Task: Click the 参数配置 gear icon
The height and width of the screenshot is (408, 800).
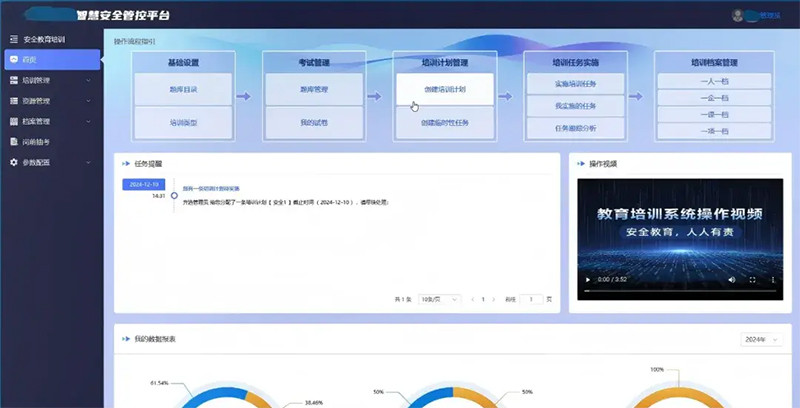Action: [14, 162]
